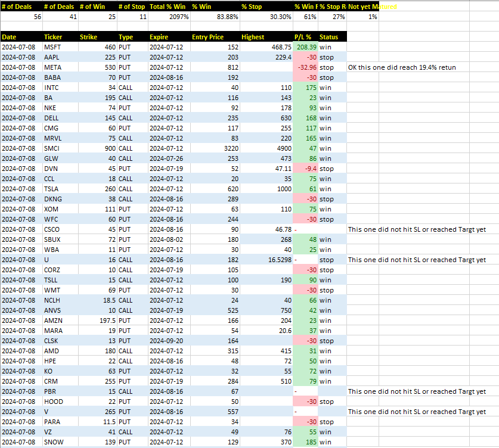Click the Ticker column header
The height and width of the screenshot is (448, 499).
(x=60, y=37)
